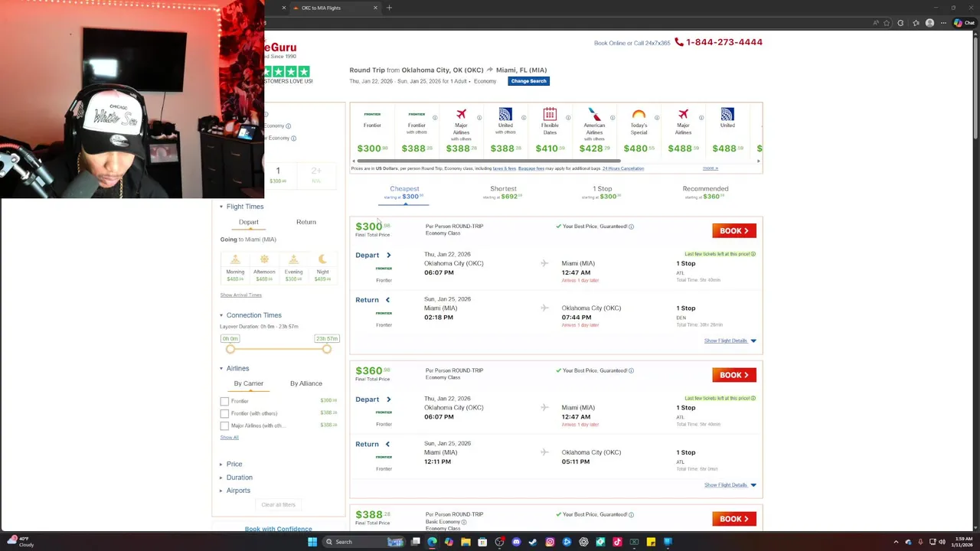Select the Frontier $300 airline logo
Screen dimensions: 980x551
pos(372,114)
